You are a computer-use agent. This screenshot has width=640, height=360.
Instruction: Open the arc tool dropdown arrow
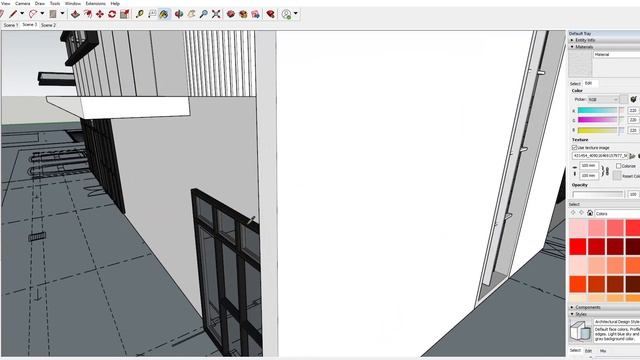point(42,13)
